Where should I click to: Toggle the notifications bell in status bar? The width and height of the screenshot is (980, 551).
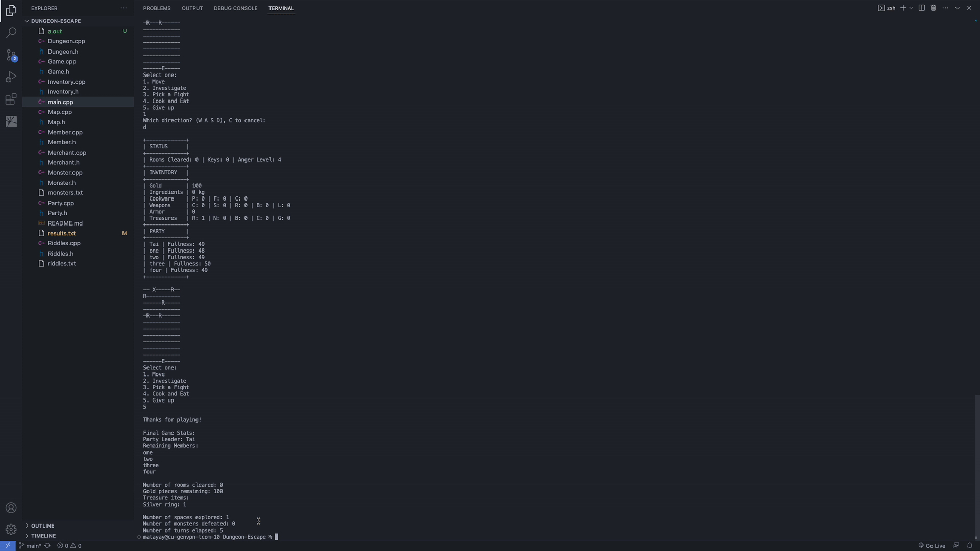point(971,545)
